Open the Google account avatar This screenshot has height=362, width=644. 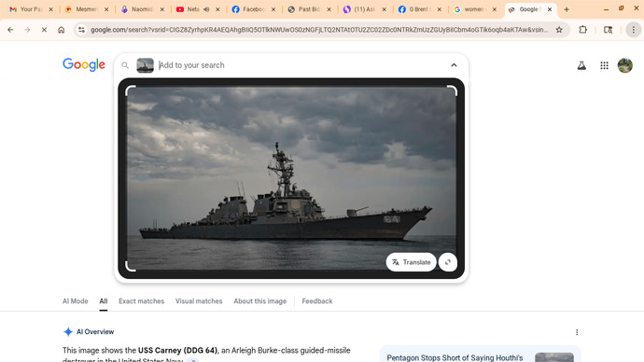[x=625, y=65]
